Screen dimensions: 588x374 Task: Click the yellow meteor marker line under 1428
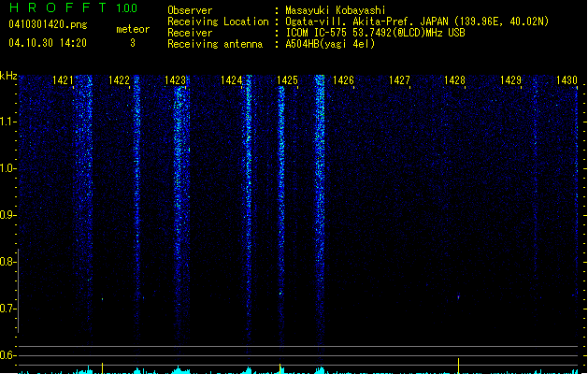coord(458,366)
